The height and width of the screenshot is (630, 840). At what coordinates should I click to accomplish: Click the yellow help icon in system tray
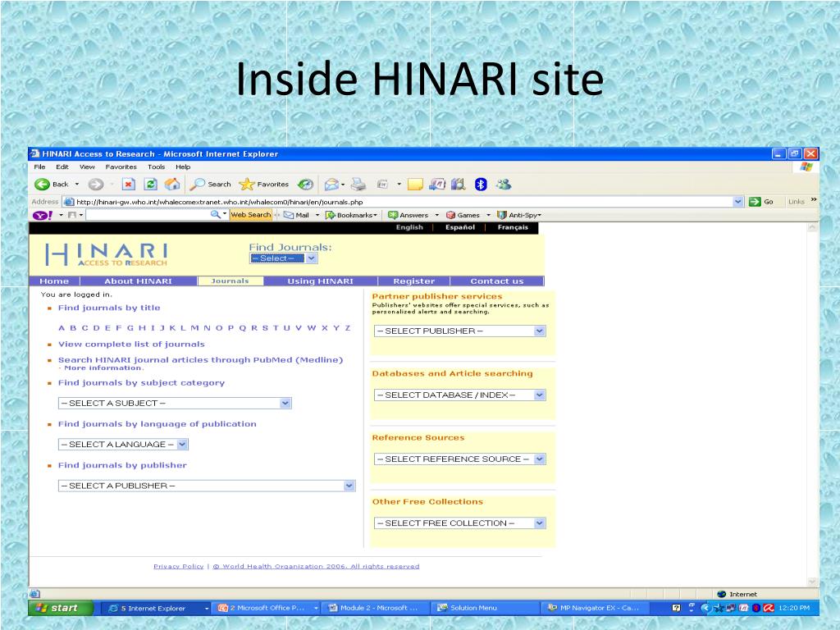tap(676, 608)
